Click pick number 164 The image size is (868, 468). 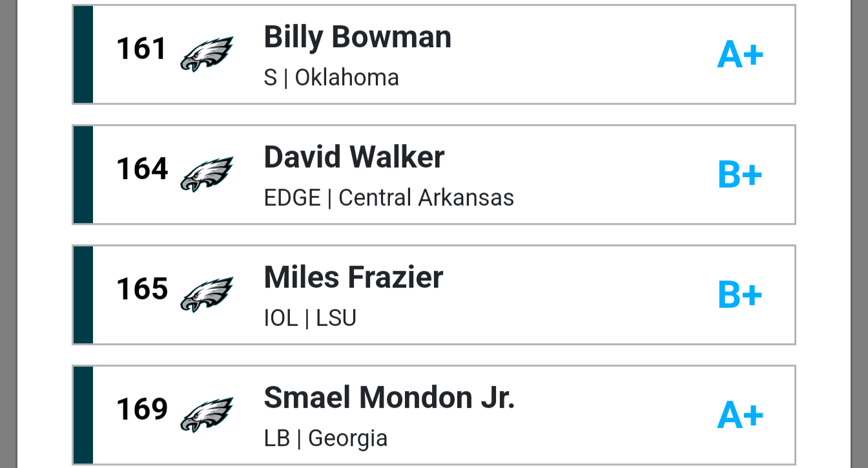[x=142, y=169]
